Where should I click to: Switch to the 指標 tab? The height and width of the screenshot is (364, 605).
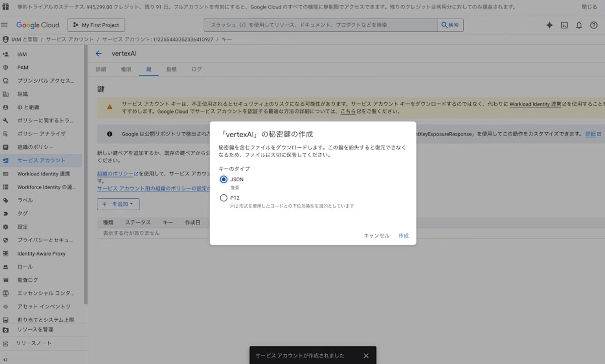171,69
